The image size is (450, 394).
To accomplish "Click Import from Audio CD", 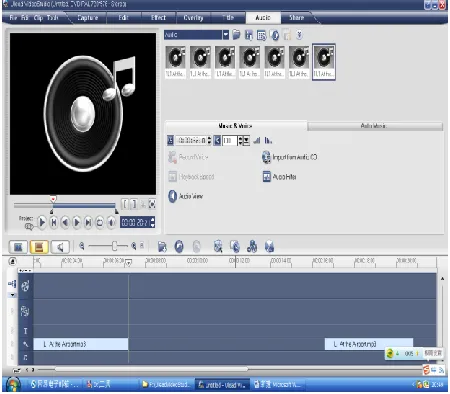I will [289, 157].
